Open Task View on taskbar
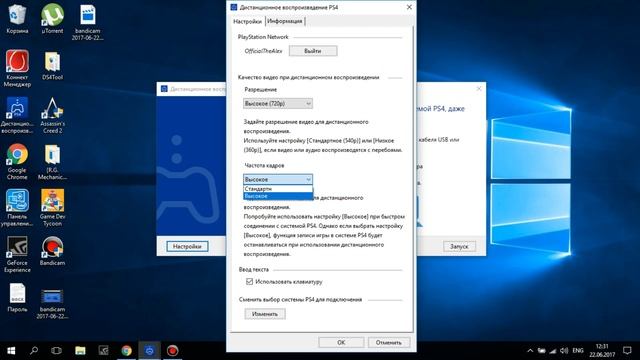The width and height of the screenshot is (640, 360). 56,350
